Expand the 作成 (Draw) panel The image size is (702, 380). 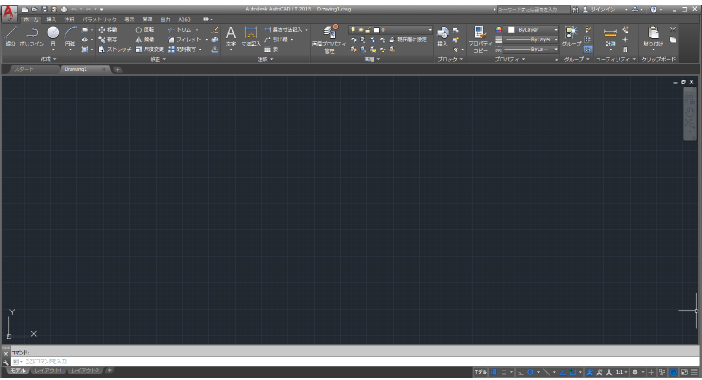tap(48, 59)
